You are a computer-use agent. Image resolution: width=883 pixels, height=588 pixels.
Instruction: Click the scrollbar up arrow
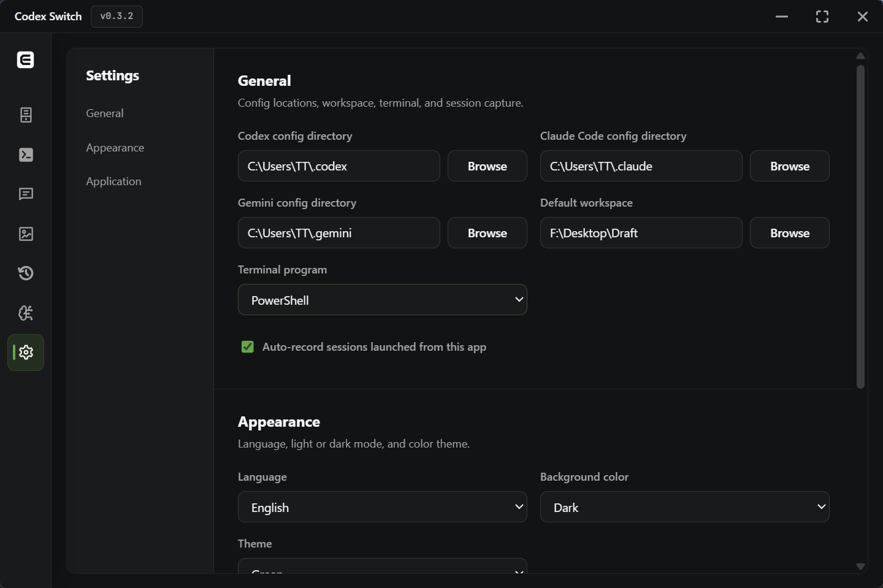click(x=860, y=56)
